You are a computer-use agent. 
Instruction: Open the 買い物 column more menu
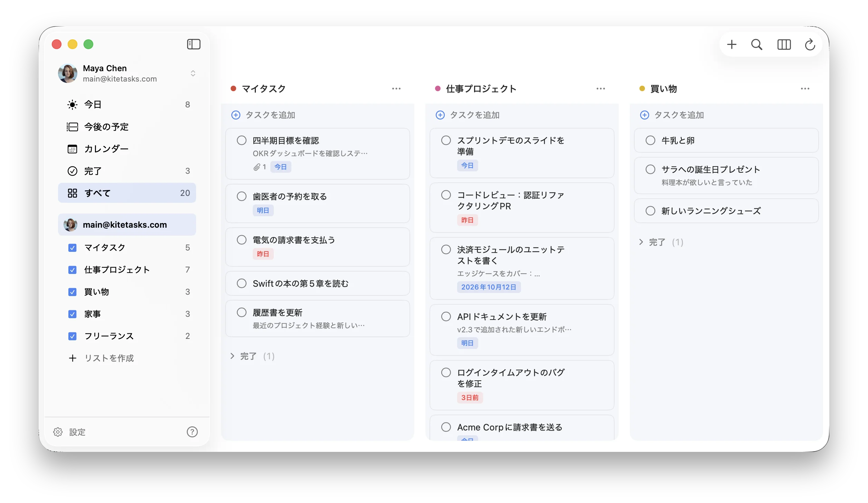(805, 89)
